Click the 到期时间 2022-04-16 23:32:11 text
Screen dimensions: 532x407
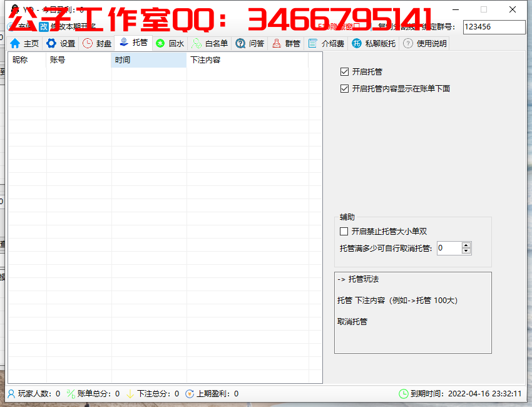pyautogui.click(x=466, y=394)
